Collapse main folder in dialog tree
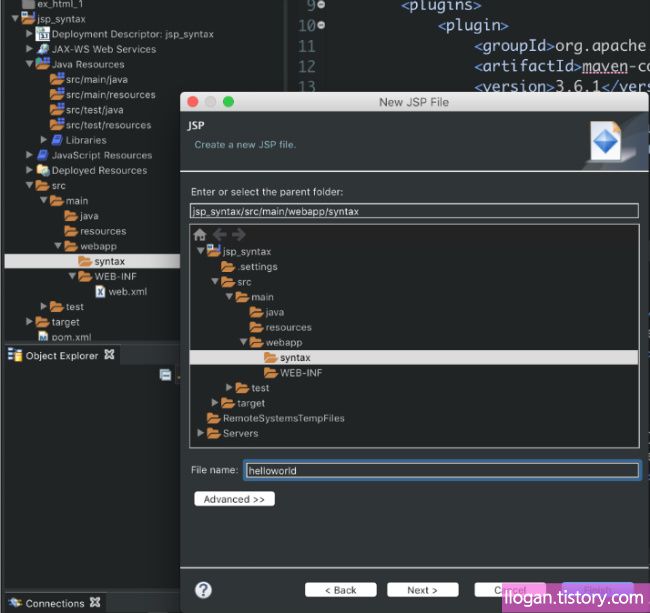Image resolution: width=650 pixels, height=613 pixels. coord(229,297)
